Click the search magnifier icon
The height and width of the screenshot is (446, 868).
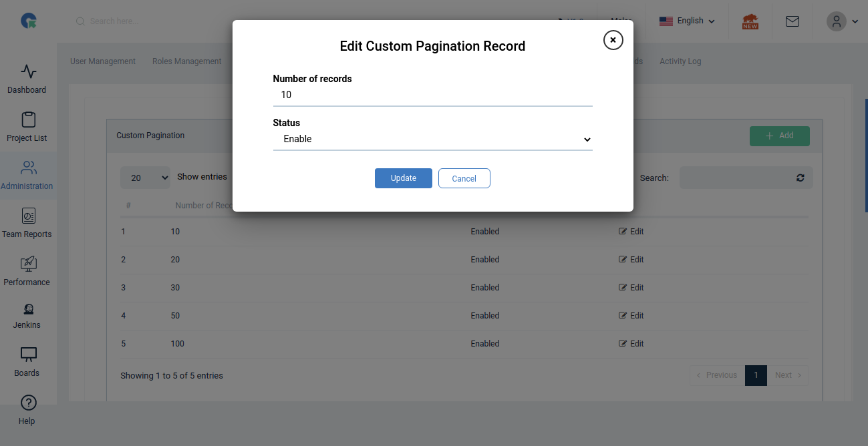pyautogui.click(x=80, y=21)
